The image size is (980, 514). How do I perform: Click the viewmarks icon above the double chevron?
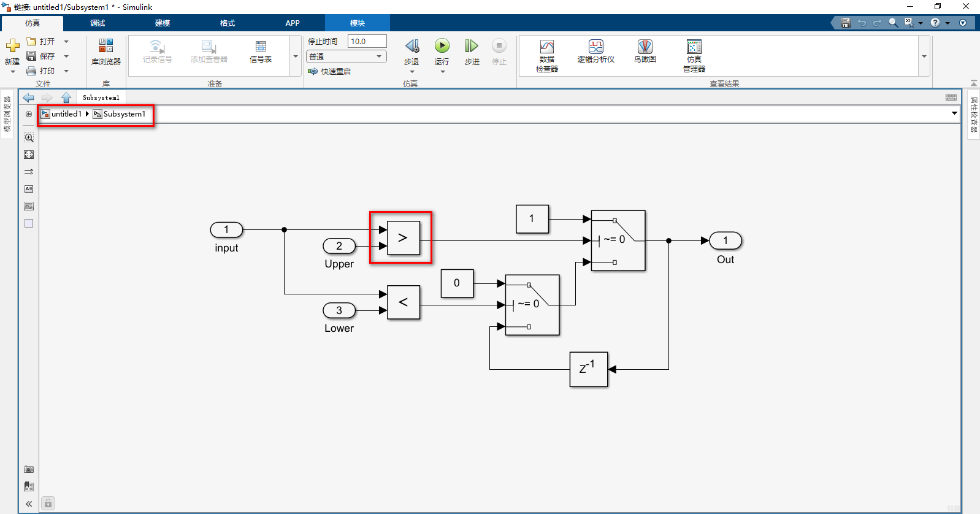click(x=29, y=486)
